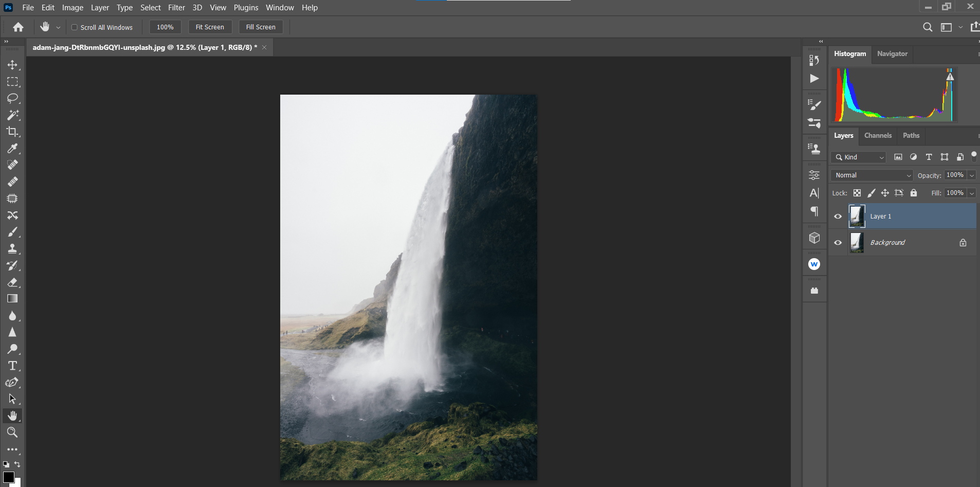Open the Paragraph panel icon
This screenshot has width=980, height=487.
coord(814,211)
